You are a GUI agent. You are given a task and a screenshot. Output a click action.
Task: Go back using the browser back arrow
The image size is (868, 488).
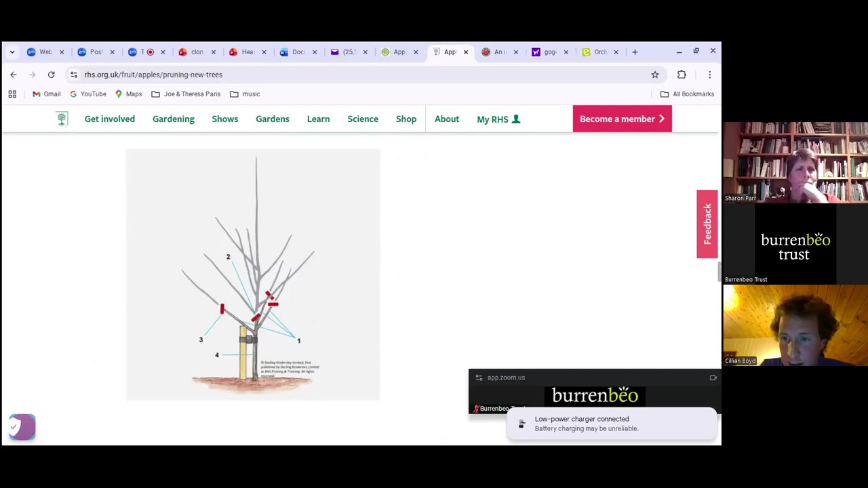(14, 75)
